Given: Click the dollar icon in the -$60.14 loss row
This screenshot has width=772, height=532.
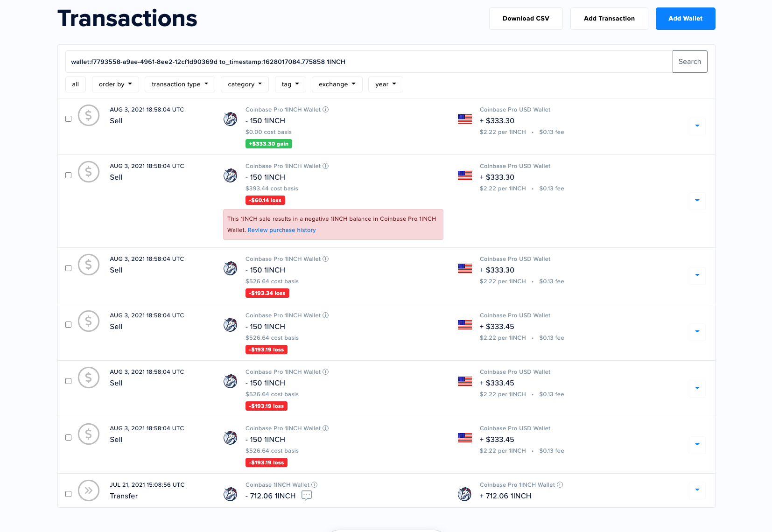Looking at the screenshot, I should point(89,172).
